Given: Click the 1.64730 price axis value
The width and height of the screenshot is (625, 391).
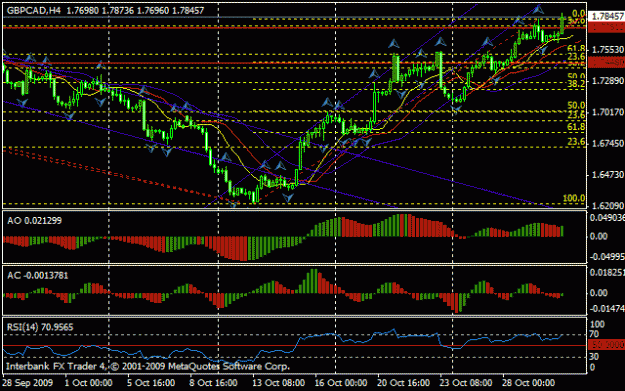Looking at the screenshot, I should (608, 175).
